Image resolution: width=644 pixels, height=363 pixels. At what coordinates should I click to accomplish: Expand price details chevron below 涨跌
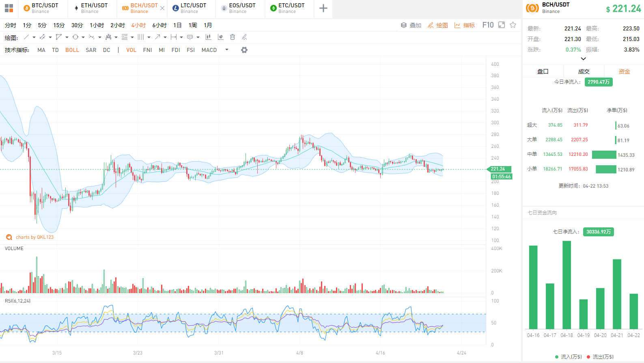tap(583, 59)
